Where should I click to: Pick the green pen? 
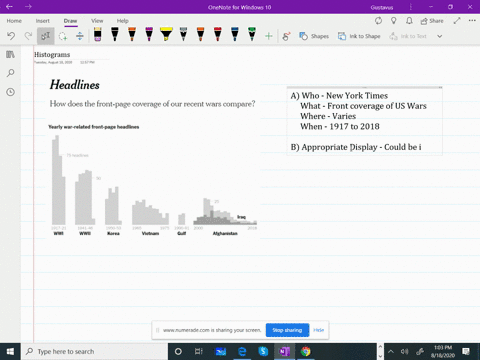click(252, 34)
